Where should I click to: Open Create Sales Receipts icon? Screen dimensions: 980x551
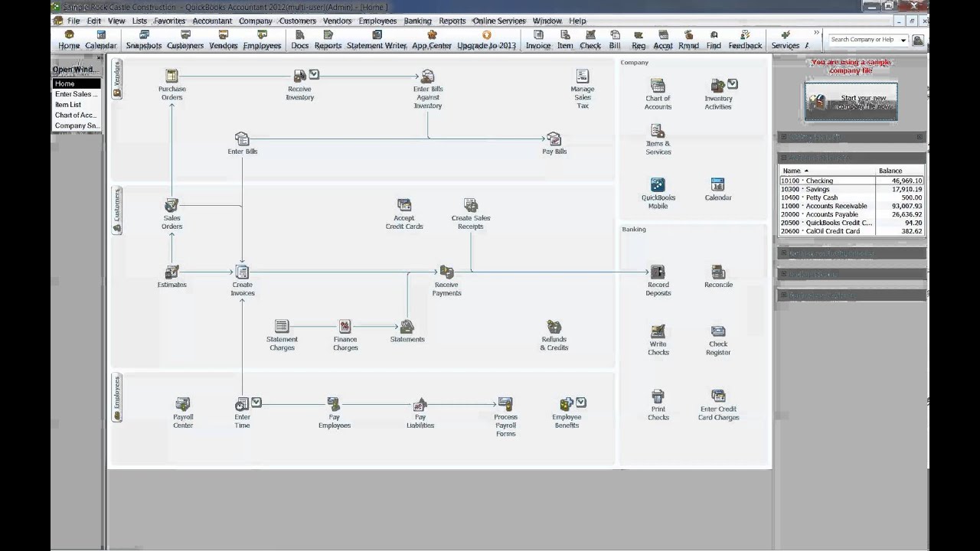coord(470,205)
